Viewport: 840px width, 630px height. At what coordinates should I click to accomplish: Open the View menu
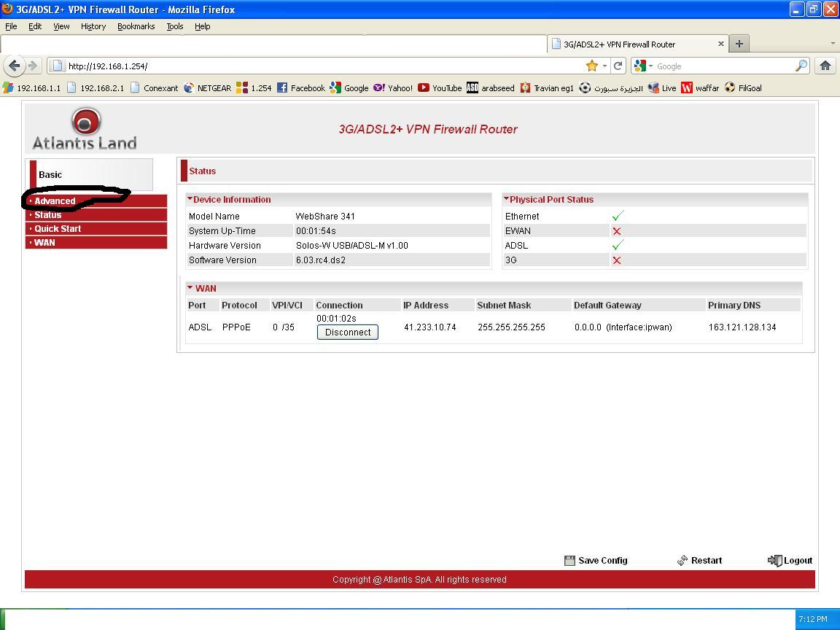(x=61, y=26)
